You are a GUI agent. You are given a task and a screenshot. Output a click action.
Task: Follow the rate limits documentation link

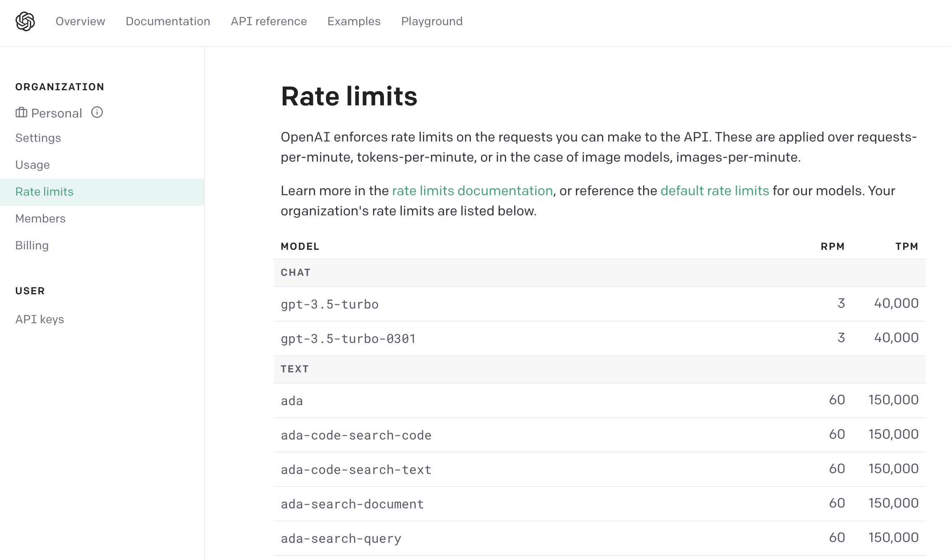[x=472, y=191]
